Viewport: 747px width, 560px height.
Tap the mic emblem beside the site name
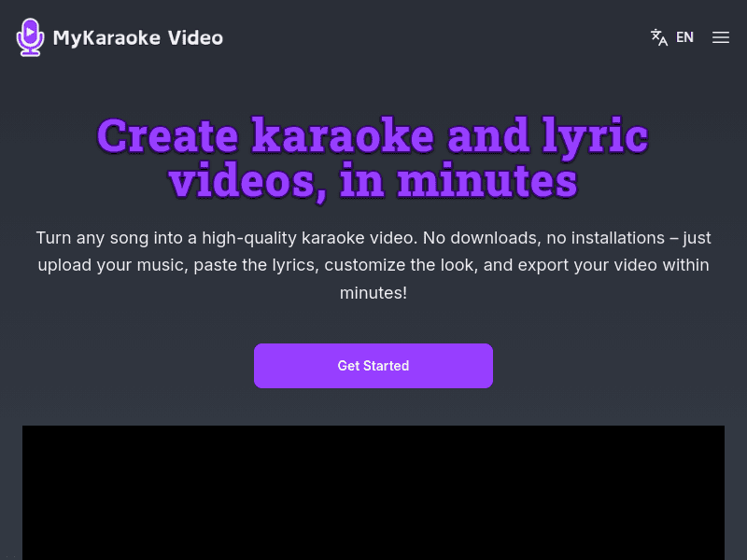(x=30, y=36)
